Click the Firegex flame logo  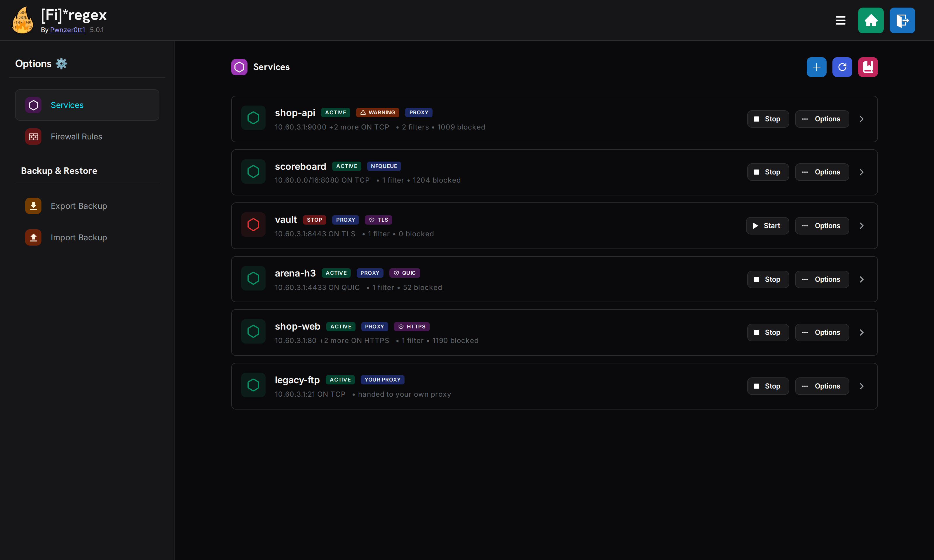click(22, 20)
